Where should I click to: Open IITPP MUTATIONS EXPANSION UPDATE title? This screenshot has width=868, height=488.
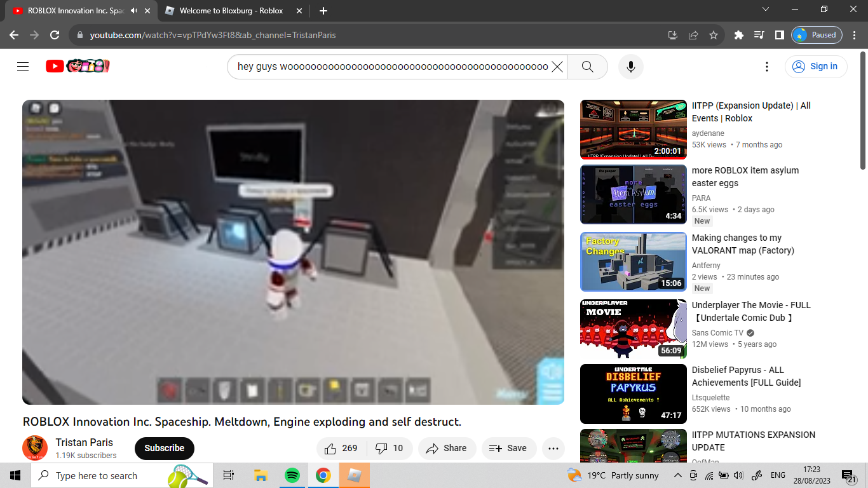point(754,441)
